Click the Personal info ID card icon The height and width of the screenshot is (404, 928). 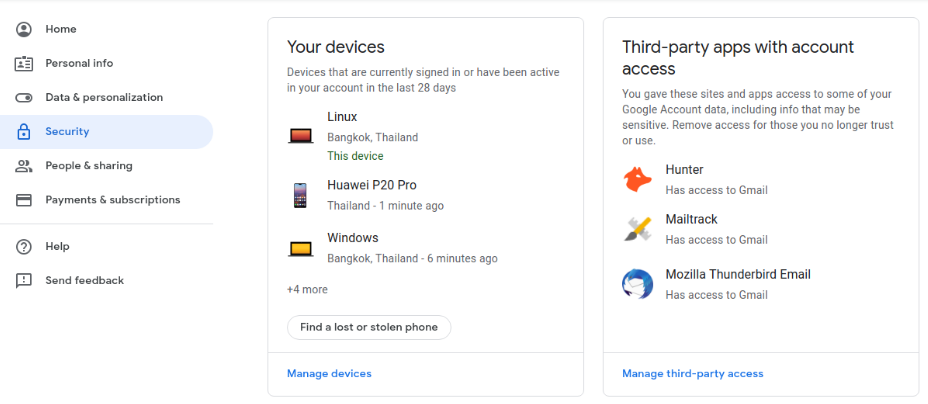pyautogui.click(x=24, y=64)
